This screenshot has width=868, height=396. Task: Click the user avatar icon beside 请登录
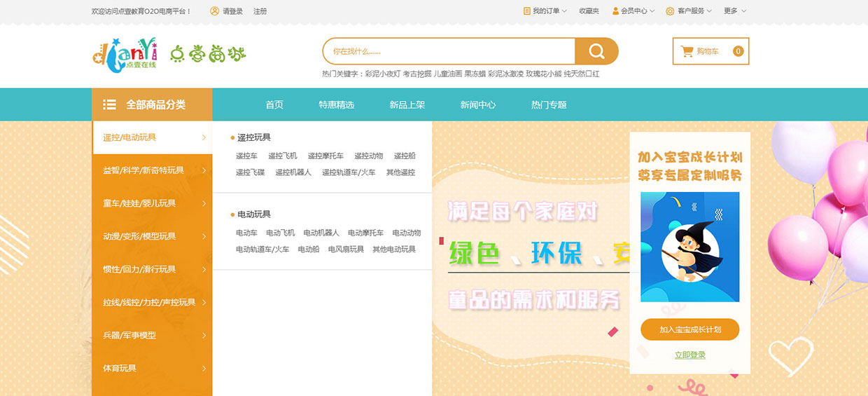point(214,11)
